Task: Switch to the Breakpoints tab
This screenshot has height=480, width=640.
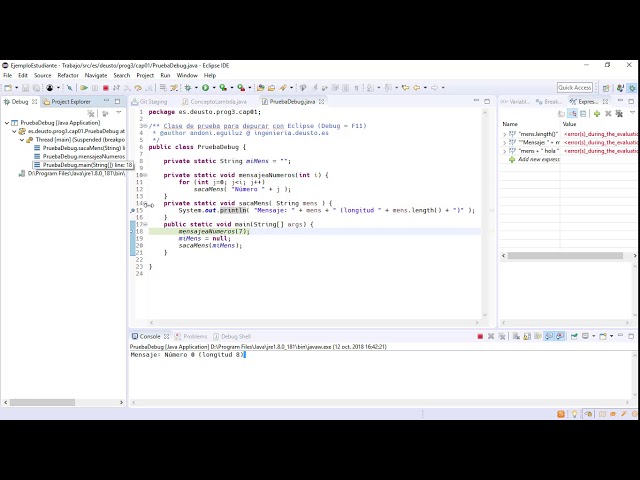Action: pos(549,102)
